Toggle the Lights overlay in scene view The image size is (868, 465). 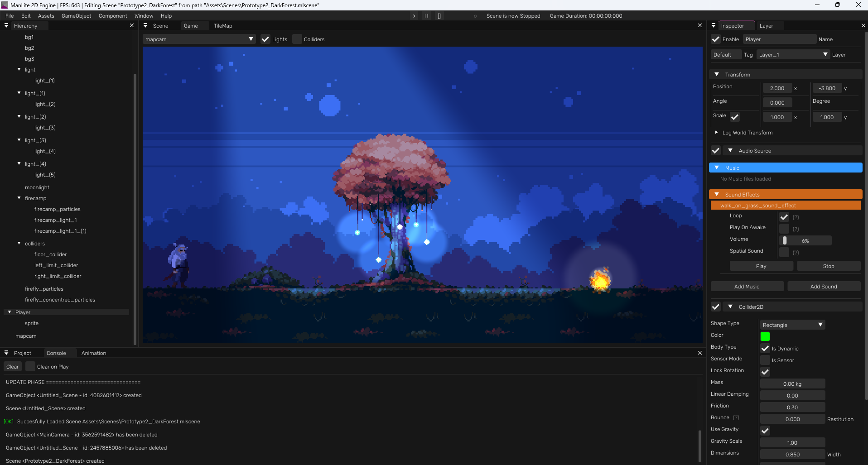point(265,39)
